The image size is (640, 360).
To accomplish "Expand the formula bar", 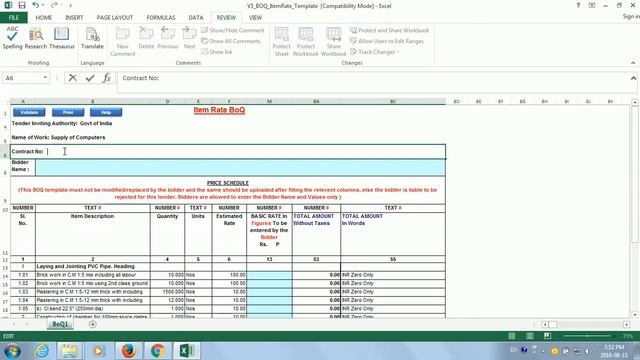I will pyautogui.click(x=633, y=78).
